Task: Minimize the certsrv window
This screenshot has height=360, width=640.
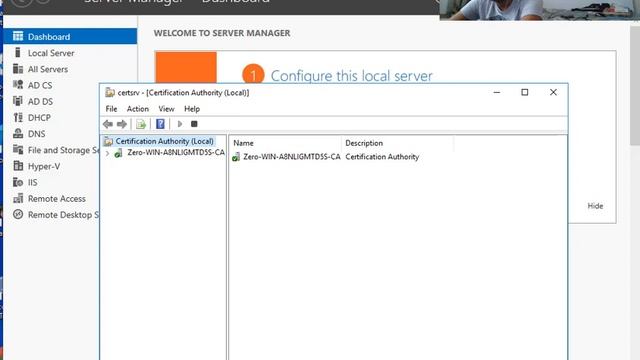Action: (x=497, y=92)
